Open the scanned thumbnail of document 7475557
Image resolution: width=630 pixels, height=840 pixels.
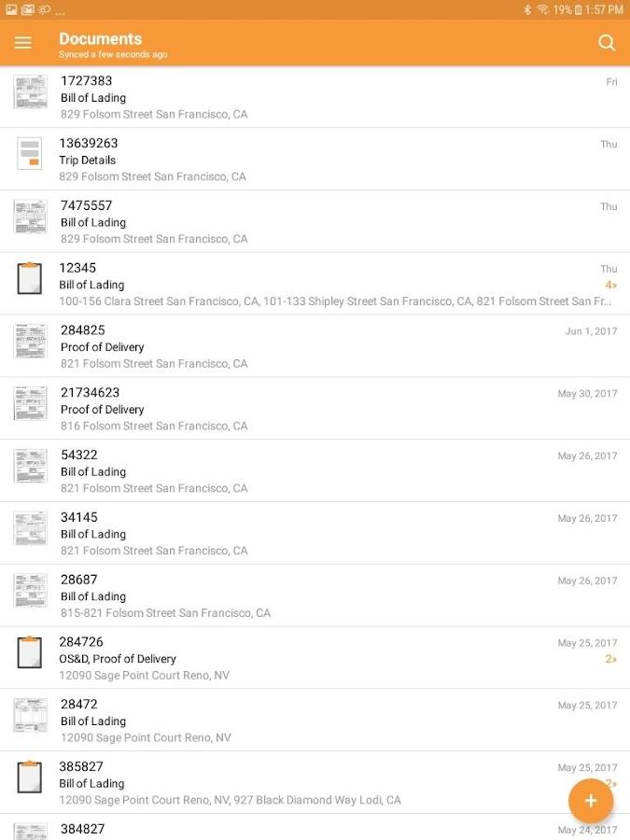tap(30, 217)
